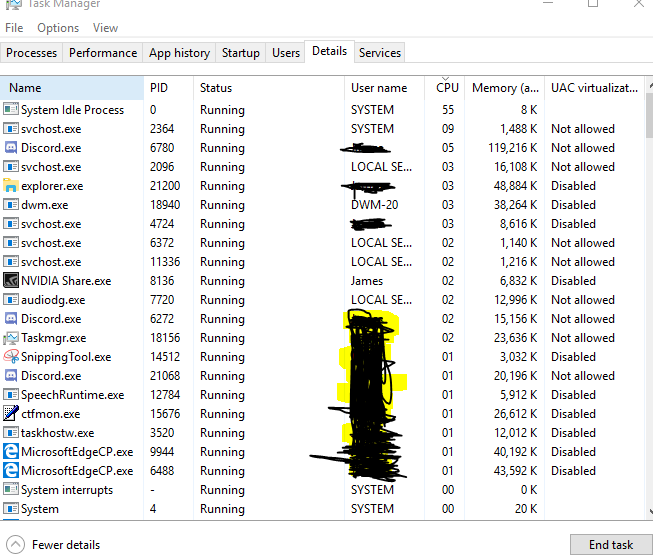Viewport: 653px width, 559px height.
Task: Click the System Idle Process icon
Action: (11, 110)
